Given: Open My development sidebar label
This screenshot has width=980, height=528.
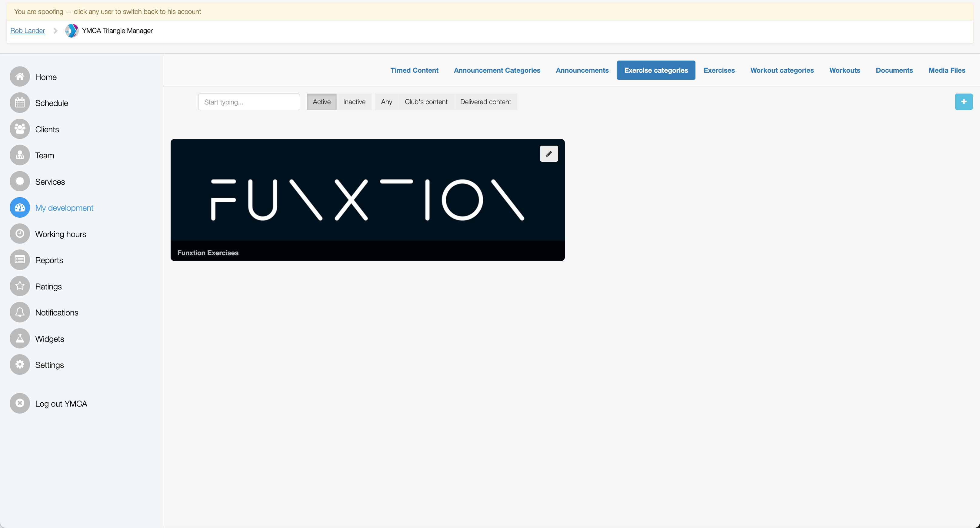Looking at the screenshot, I should 64,208.
